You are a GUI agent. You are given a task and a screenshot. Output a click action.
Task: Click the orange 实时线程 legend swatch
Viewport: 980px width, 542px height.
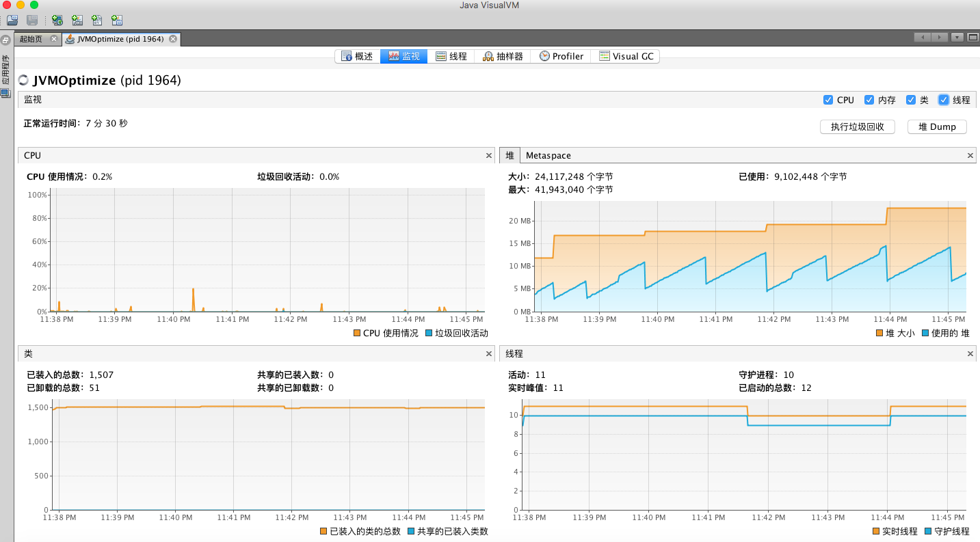click(876, 532)
